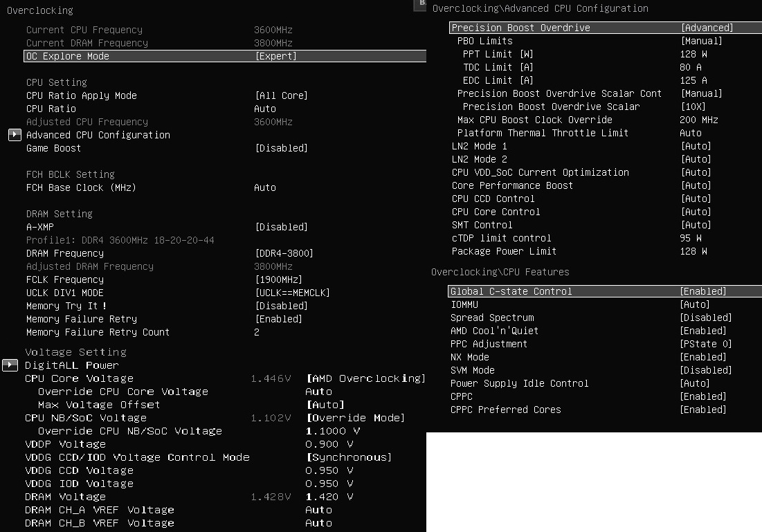This screenshot has height=532, width=762.
Task: Click Overclocking\CPU Features breadcrumb heading
Action: 500,272
